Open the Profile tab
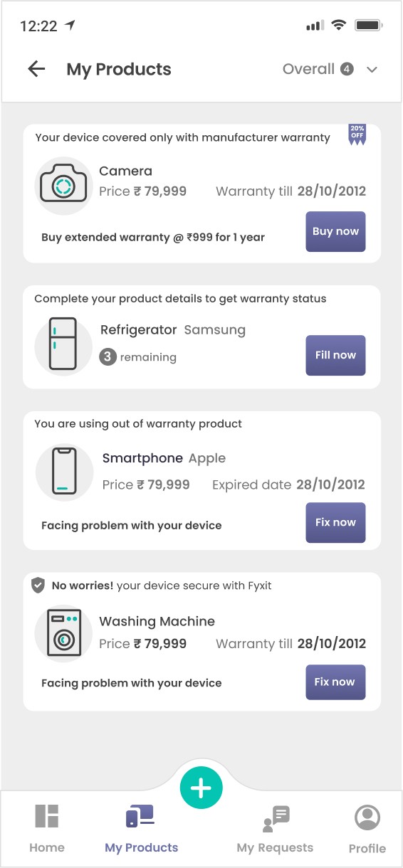The width and height of the screenshot is (403, 868). 367,829
